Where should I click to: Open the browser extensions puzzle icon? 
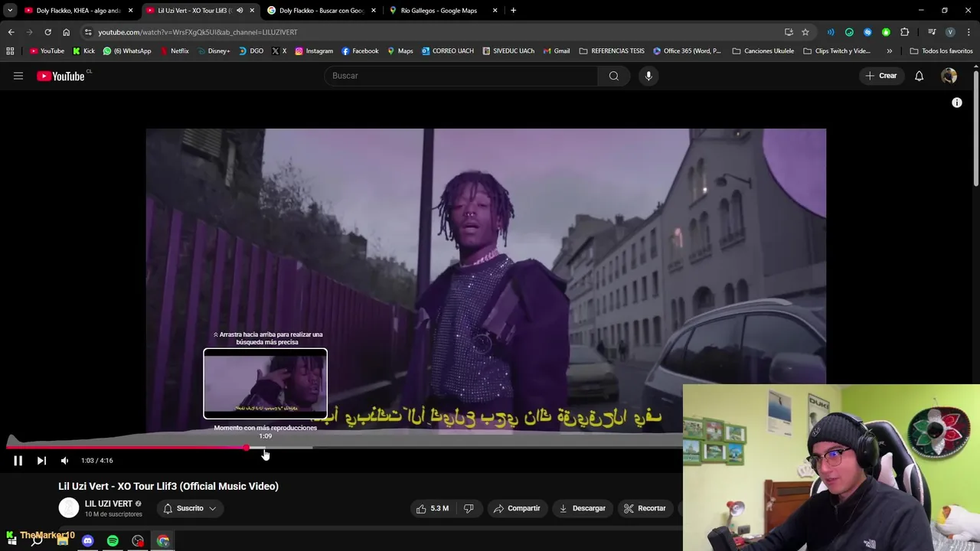(x=904, y=32)
